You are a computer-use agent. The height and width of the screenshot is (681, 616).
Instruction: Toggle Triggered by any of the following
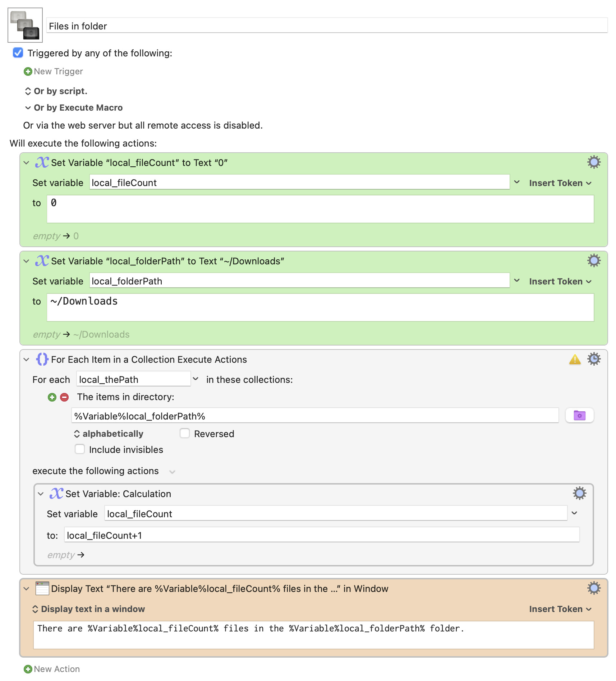18,53
